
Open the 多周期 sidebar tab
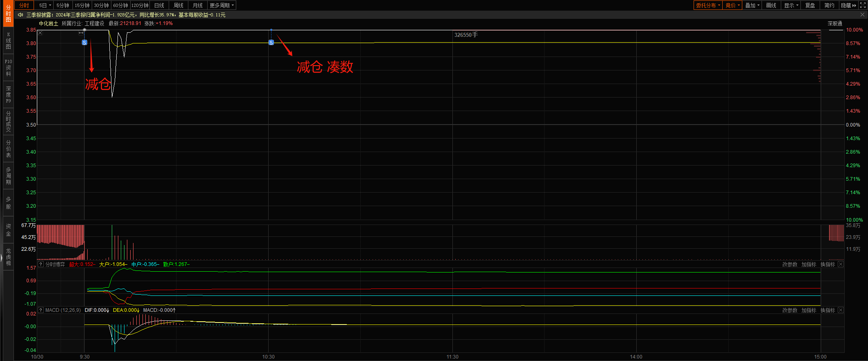[x=8, y=176]
